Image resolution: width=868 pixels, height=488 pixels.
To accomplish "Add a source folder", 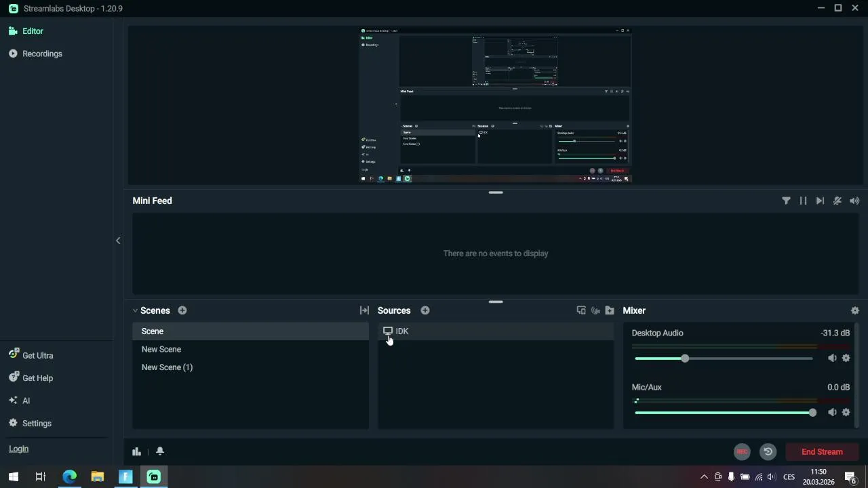I will (x=610, y=310).
